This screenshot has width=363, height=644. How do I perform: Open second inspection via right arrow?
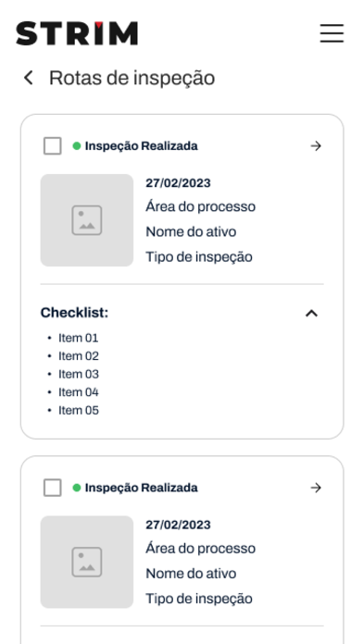click(x=316, y=488)
